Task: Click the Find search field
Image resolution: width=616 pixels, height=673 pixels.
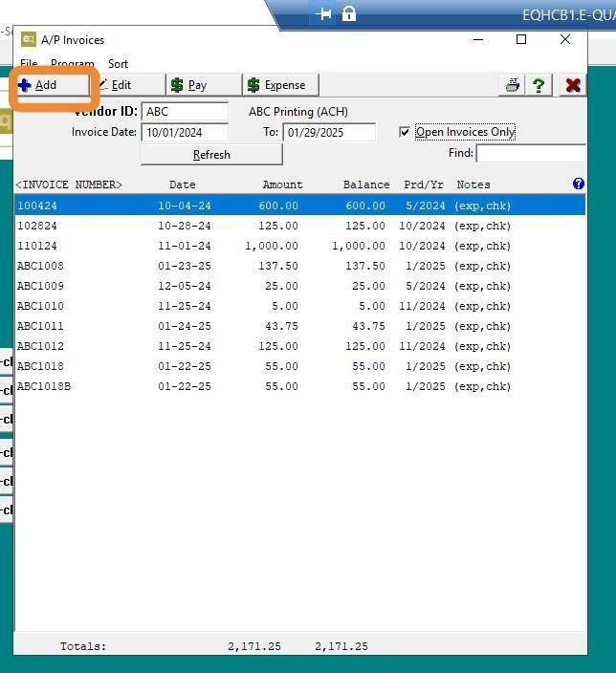Action: [x=531, y=153]
